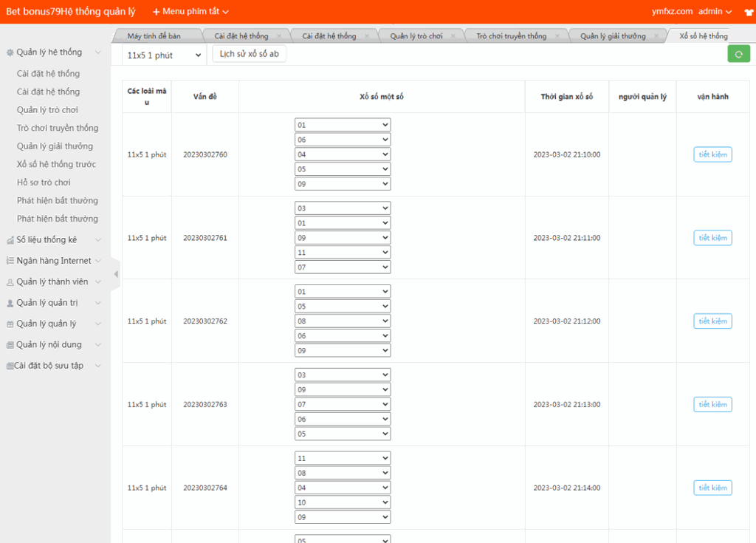Switch to the Trò chơi truyền thống tab
This screenshot has width=756, height=543.
point(511,36)
